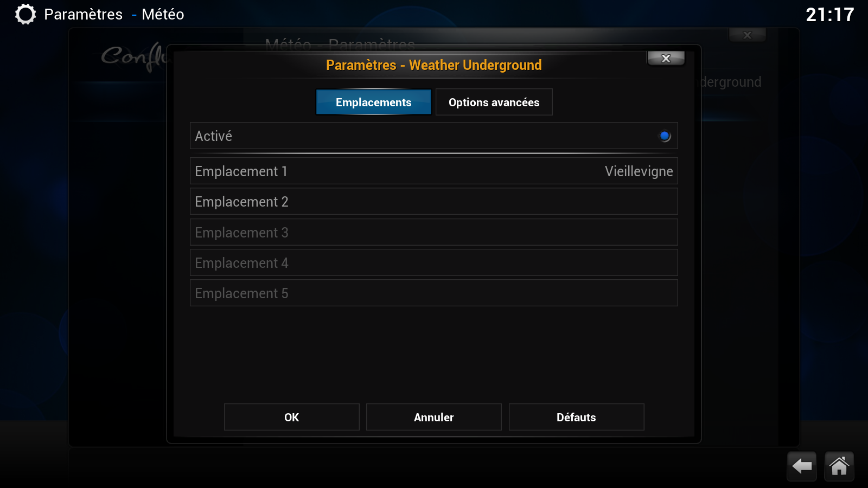Image resolution: width=868 pixels, height=488 pixels.
Task: Click the Paramètres - Météo breadcrumb title
Action: click(x=114, y=15)
